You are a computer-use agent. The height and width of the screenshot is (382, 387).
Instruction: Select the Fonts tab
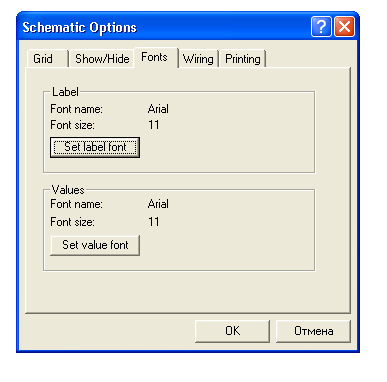coord(155,57)
